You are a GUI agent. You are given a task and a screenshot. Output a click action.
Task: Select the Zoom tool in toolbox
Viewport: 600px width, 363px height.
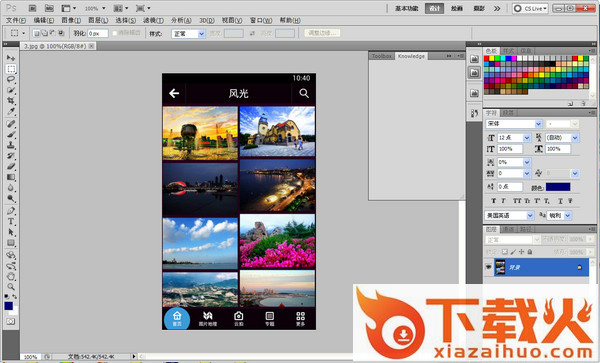point(11,286)
